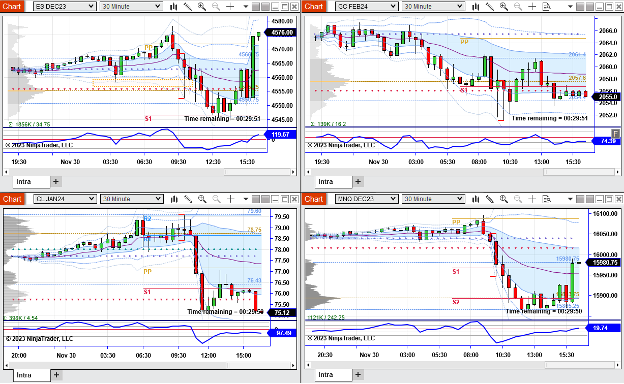624x384 pixels.
Task: Expand the toolbar overflow arrow in MNQ DEC23 chart
Action: [570, 199]
